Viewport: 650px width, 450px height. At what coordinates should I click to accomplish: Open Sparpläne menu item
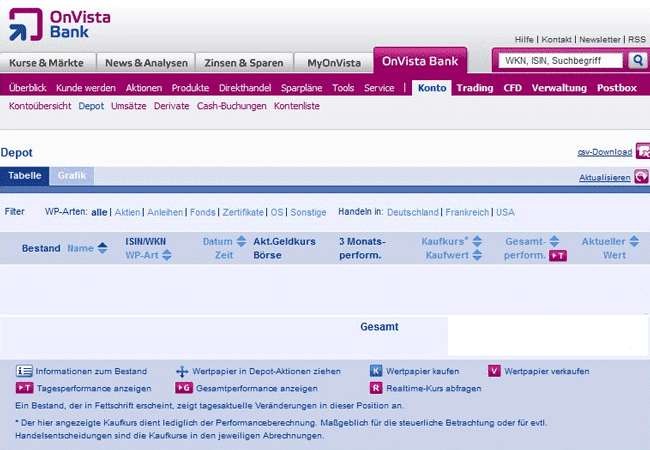pos(301,88)
